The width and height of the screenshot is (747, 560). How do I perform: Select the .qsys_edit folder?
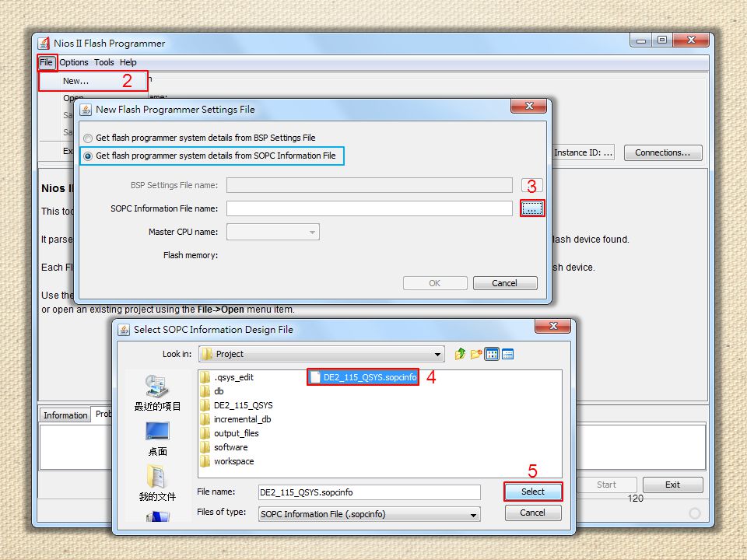(x=227, y=377)
